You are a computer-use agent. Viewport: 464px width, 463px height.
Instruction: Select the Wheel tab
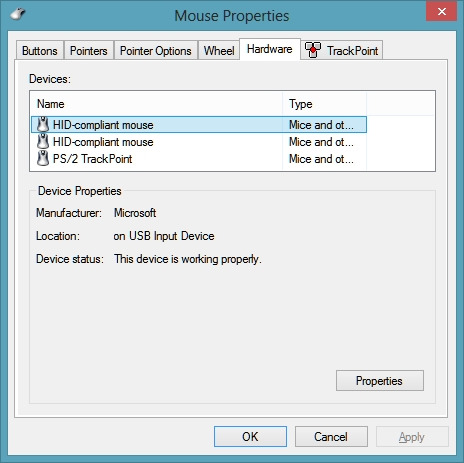pos(219,51)
